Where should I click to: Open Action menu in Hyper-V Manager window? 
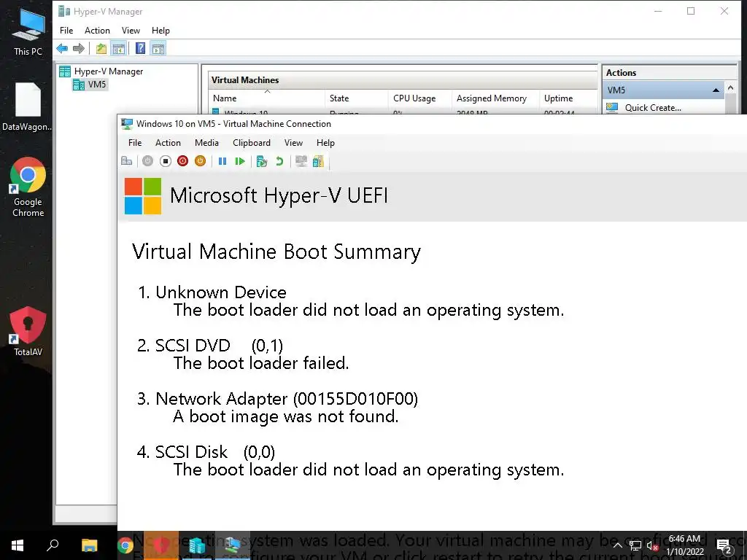97,31
